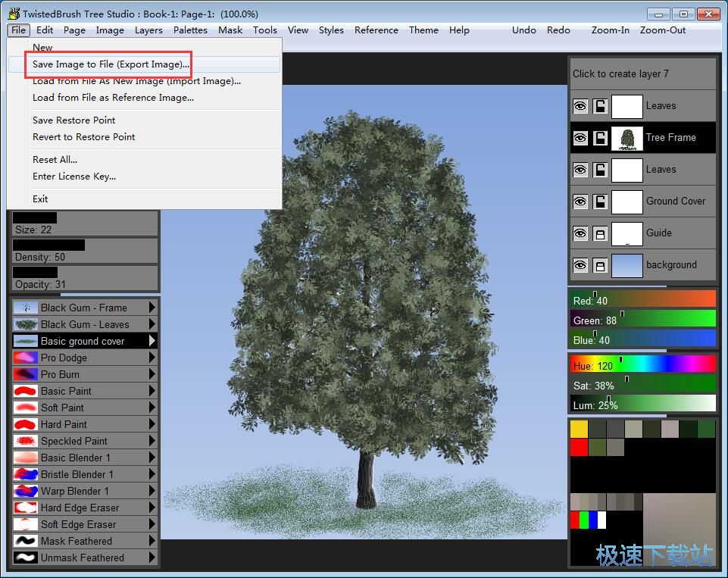Select the Soft Paint brush icon
The height and width of the screenshot is (578, 728).
26,408
